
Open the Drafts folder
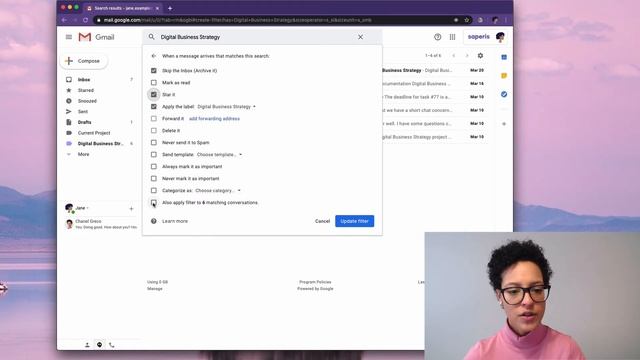84,122
